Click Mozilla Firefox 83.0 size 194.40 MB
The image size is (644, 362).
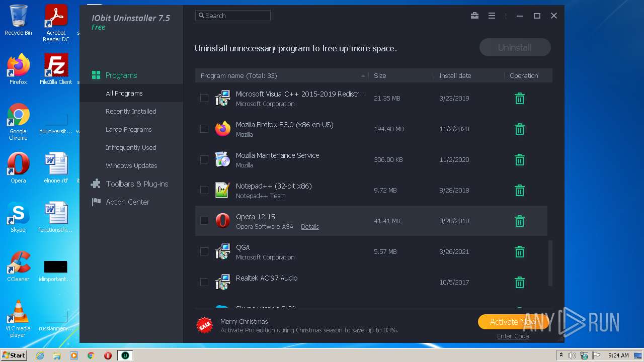(389, 129)
